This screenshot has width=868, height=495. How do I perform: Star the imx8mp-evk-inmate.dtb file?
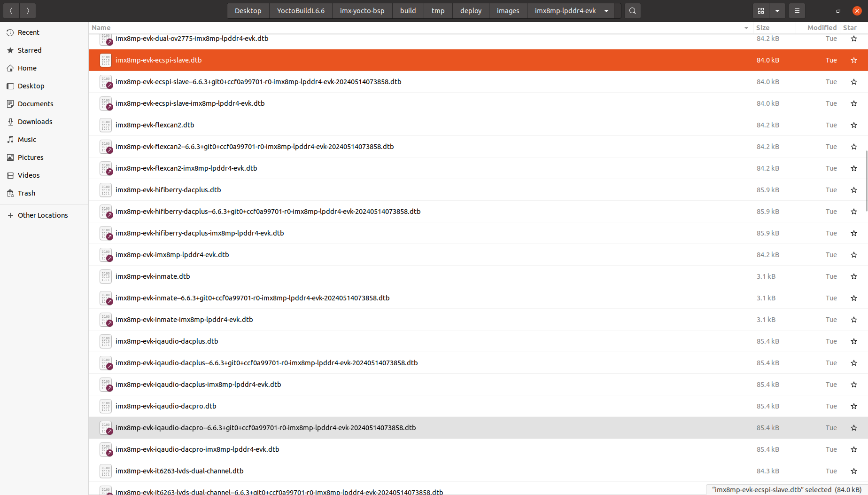point(853,276)
